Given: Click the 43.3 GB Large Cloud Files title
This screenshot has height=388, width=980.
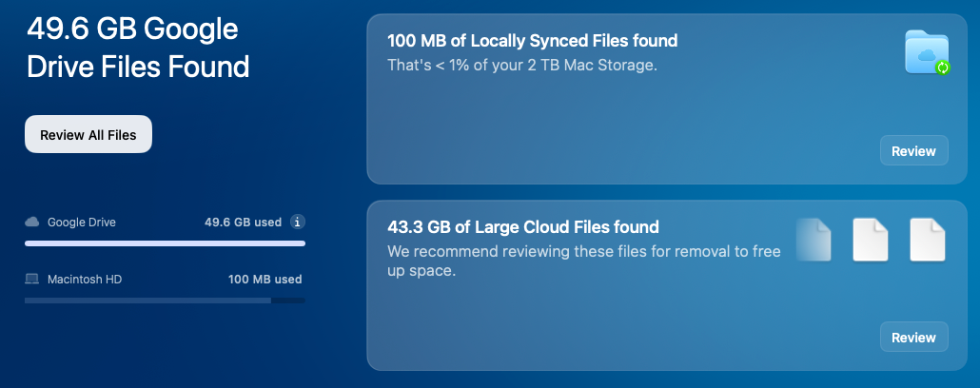Looking at the screenshot, I should (x=523, y=226).
